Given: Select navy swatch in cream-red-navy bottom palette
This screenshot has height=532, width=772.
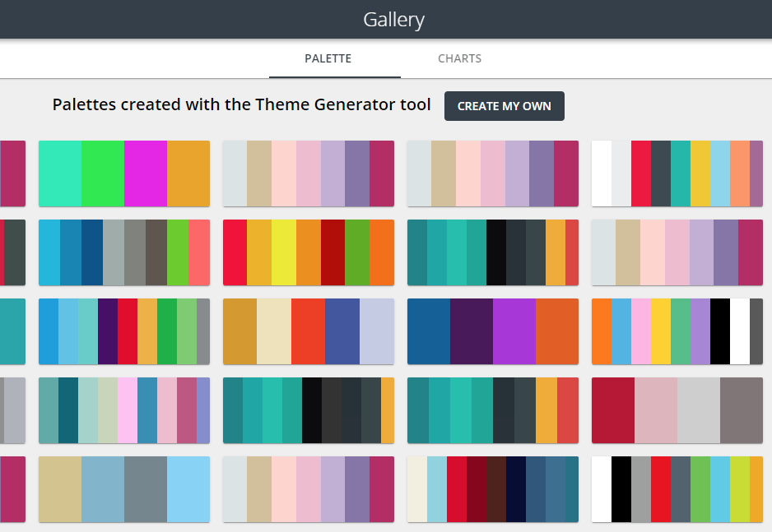Looking at the screenshot, I should [515, 488].
